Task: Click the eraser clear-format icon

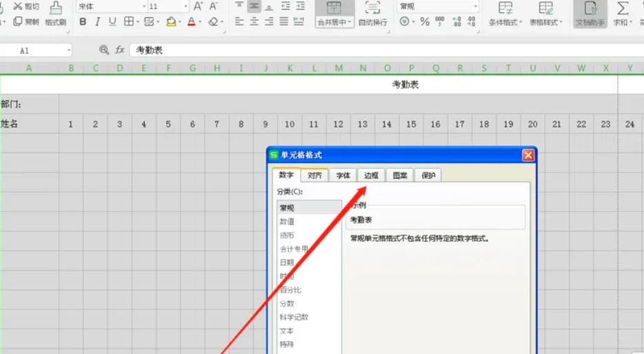Action: [213, 22]
